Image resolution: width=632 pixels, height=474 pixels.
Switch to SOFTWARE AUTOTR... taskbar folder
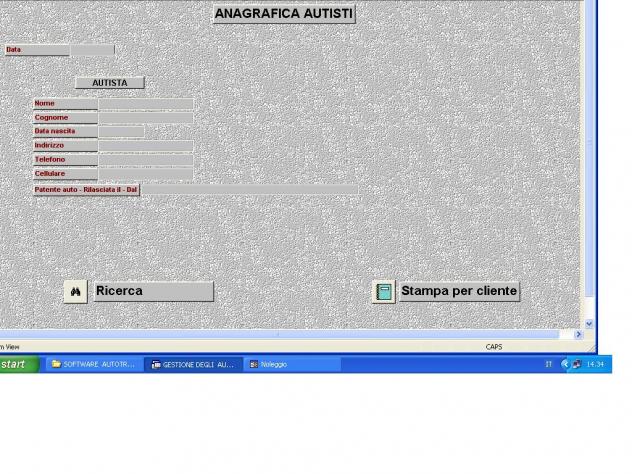tap(93, 364)
